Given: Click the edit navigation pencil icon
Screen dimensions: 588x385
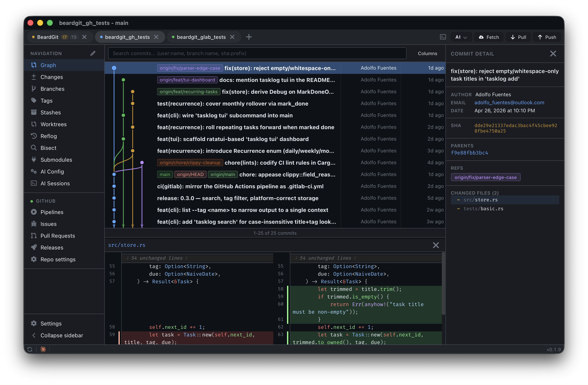Looking at the screenshot, I should point(93,53).
